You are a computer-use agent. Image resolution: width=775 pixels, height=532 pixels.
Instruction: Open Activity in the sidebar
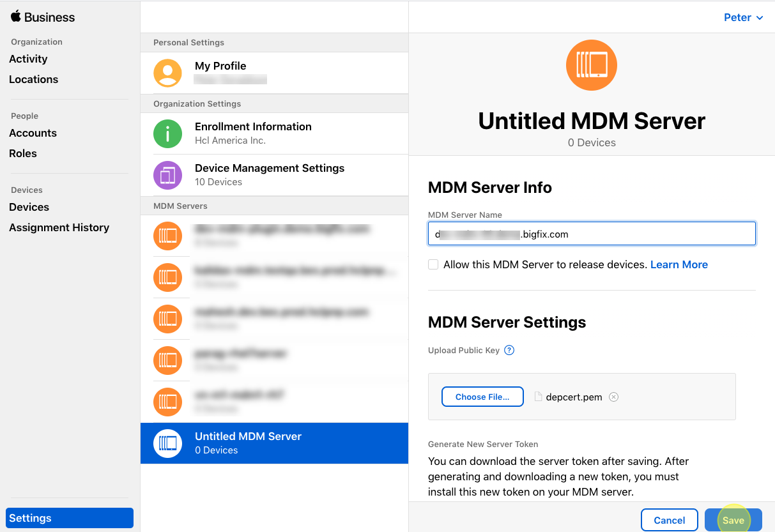coord(28,59)
